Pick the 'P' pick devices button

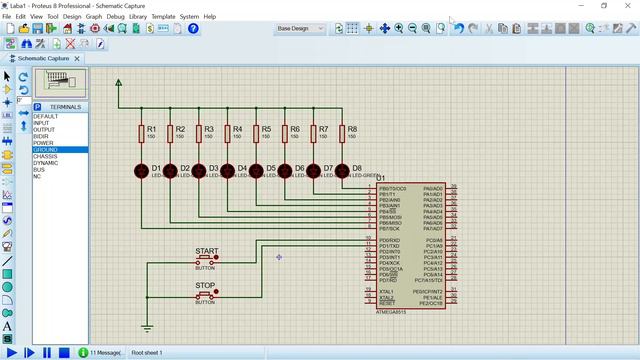[37, 107]
